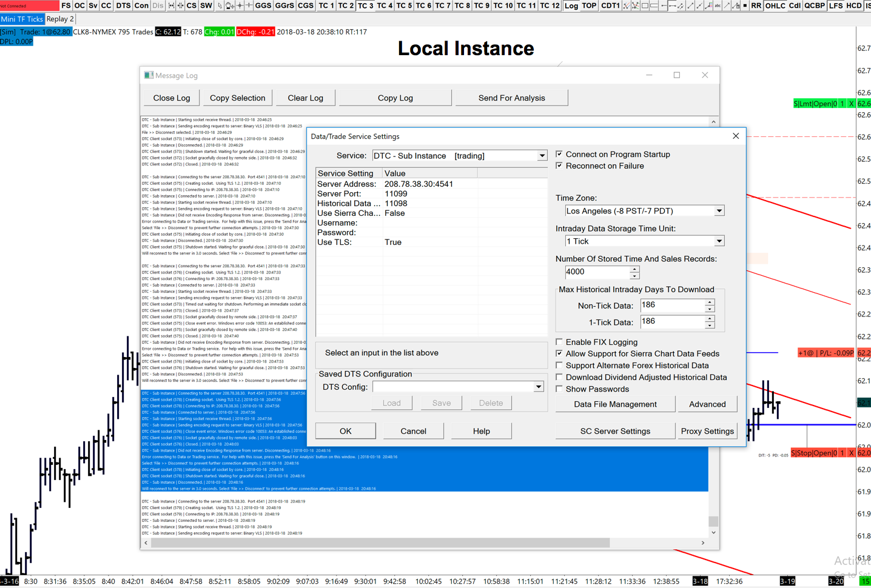Image resolution: width=871 pixels, height=588 pixels.
Task: Open the Service dropdown list
Action: (542, 156)
